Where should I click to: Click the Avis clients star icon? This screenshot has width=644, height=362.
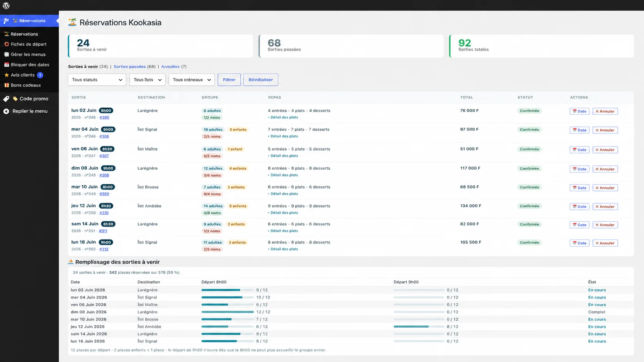[x=6, y=75]
